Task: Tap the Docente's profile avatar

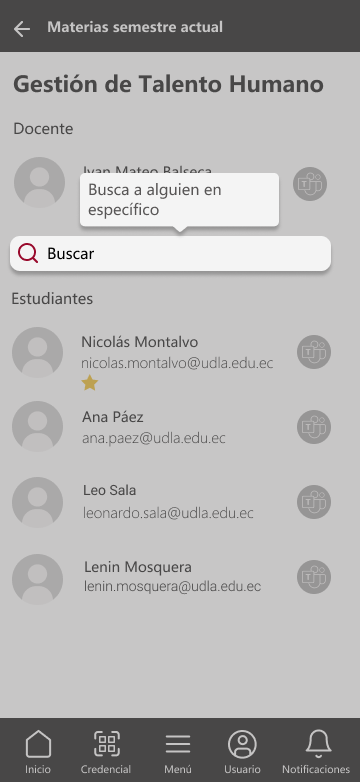Action: pyautogui.click(x=39, y=183)
